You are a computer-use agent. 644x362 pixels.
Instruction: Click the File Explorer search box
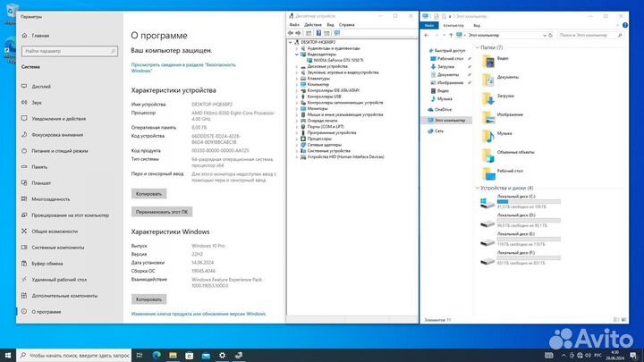(x=591, y=35)
